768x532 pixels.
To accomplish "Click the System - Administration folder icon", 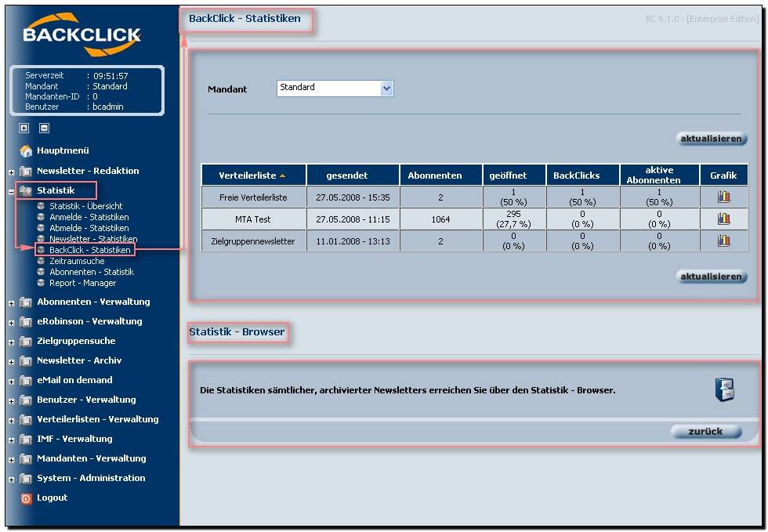I will [25, 478].
